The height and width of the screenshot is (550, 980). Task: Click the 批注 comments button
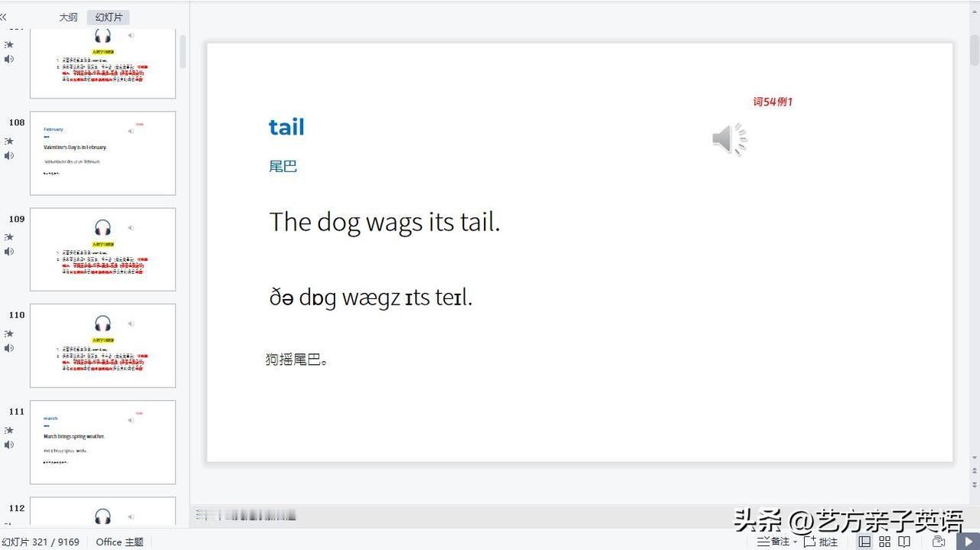pyautogui.click(x=821, y=542)
